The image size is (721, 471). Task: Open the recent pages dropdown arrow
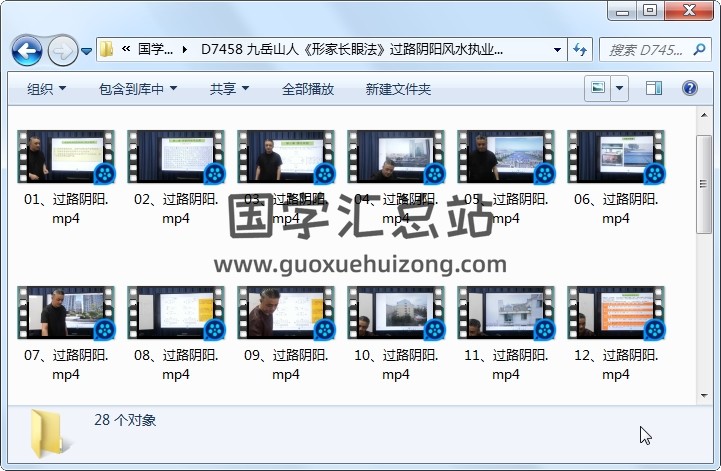[x=86, y=51]
